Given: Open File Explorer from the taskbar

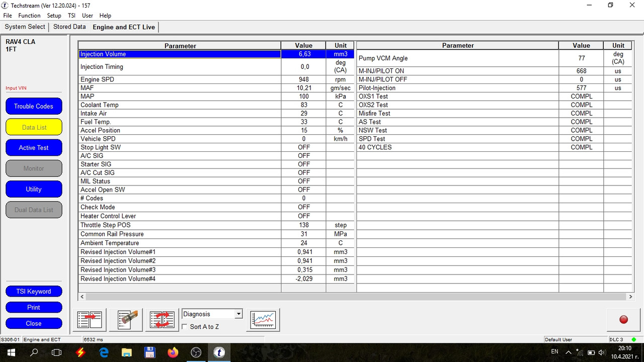Looking at the screenshot, I should point(126,352).
